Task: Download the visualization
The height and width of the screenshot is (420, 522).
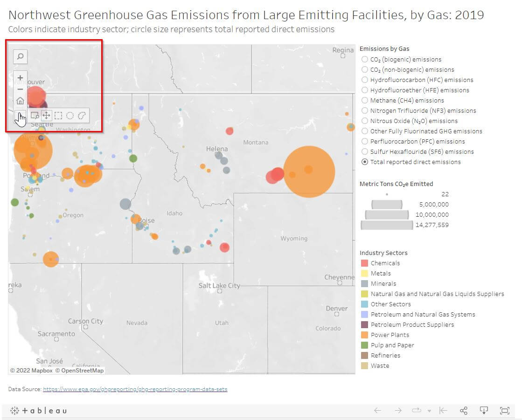Action: point(484,411)
